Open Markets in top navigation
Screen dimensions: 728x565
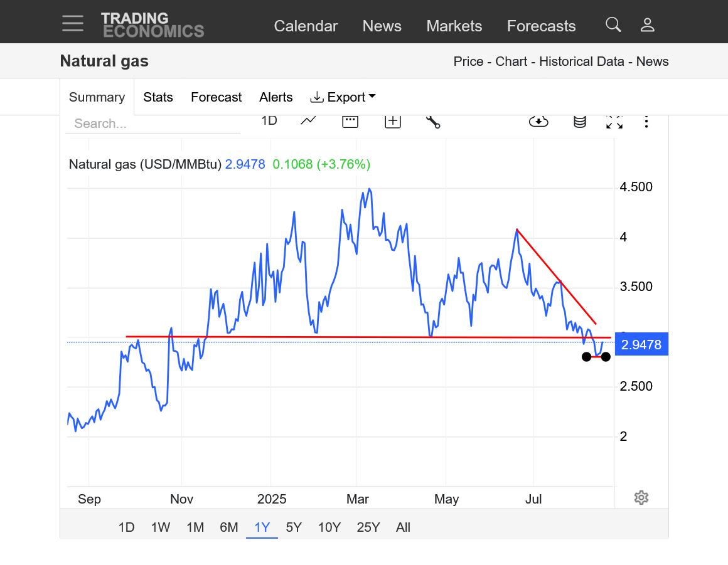point(454,26)
